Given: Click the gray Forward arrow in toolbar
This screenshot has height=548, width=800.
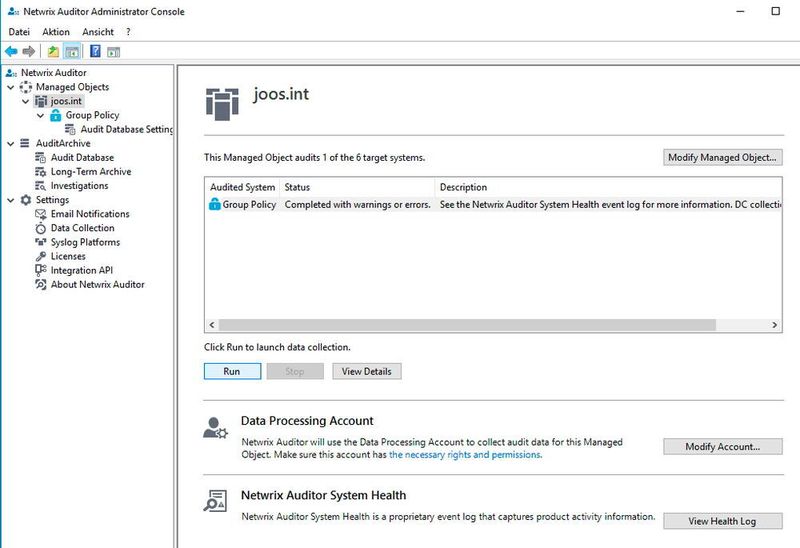Looking at the screenshot, I should click(x=29, y=52).
